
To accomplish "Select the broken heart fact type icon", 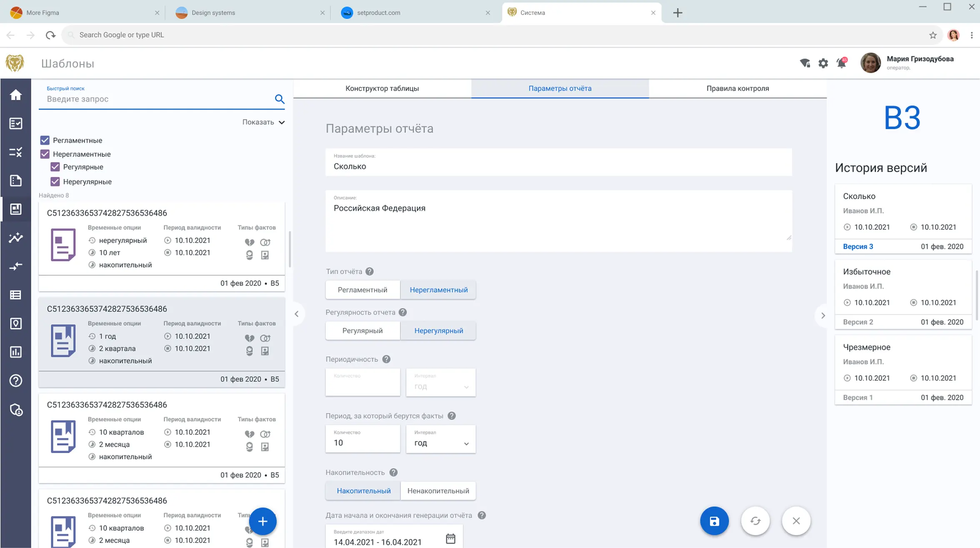I will pyautogui.click(x=249, y=242).
